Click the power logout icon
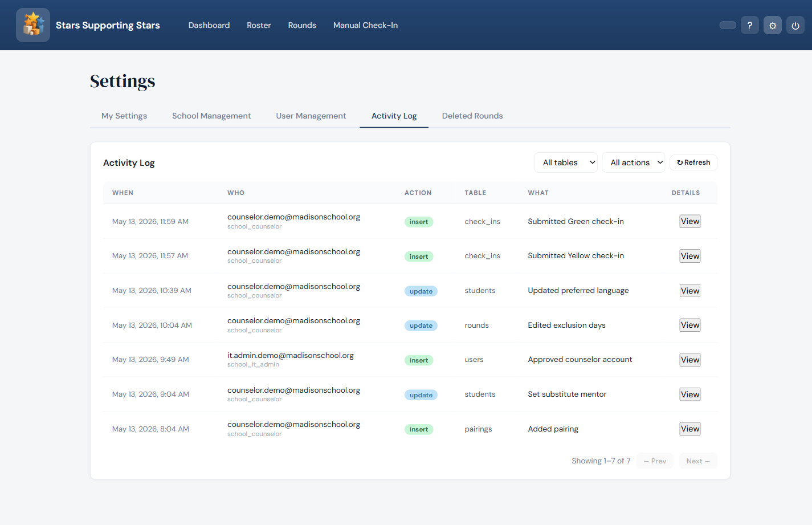 (x=795, y=25)
